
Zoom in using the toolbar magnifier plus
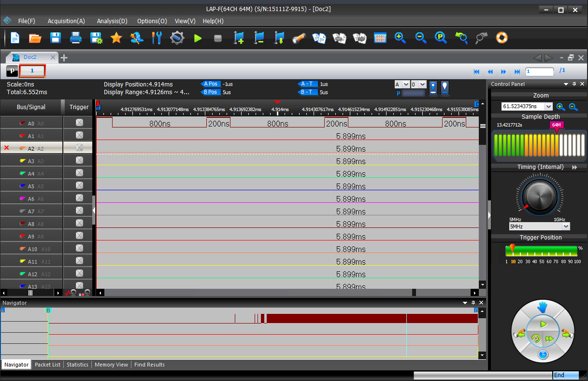point(400,38)
